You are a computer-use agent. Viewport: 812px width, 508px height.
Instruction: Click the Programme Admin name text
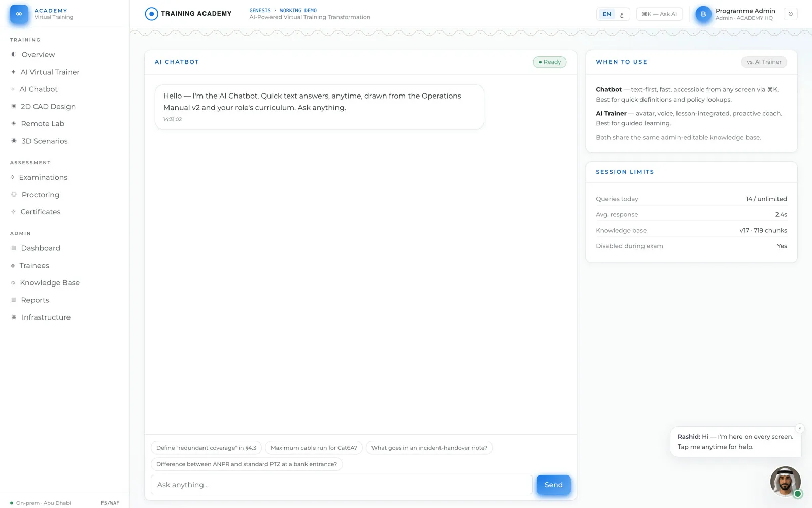click(746, 11)
